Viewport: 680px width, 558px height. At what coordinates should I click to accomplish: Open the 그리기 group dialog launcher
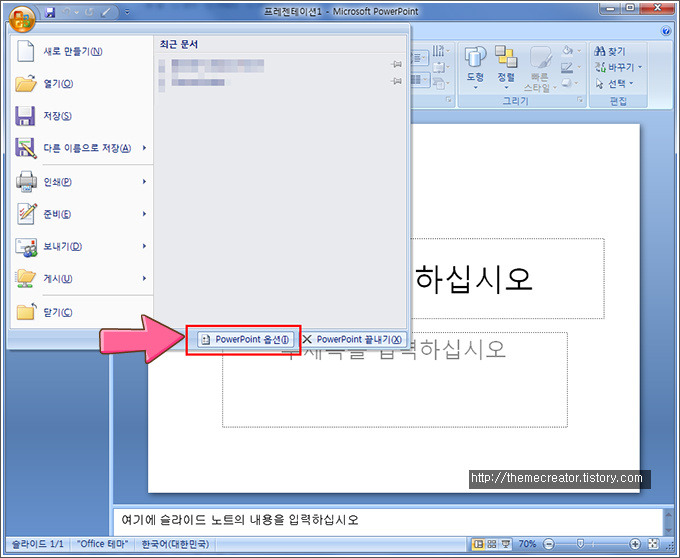580,100
